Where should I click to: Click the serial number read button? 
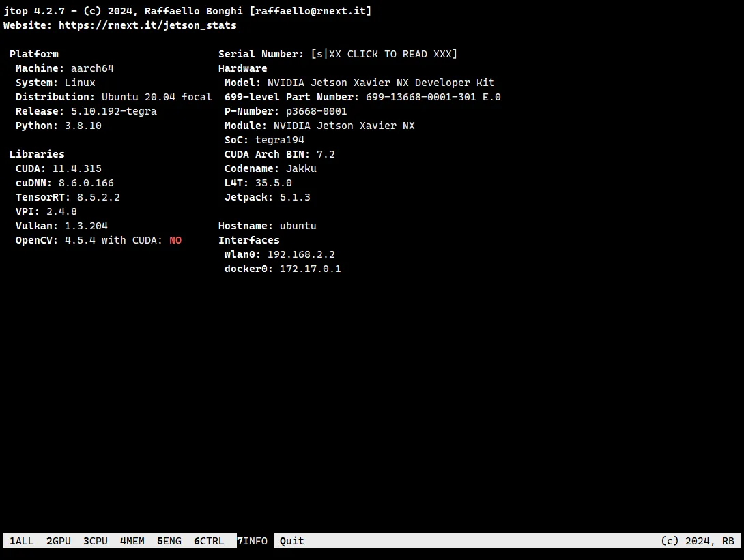coord(384,54)
